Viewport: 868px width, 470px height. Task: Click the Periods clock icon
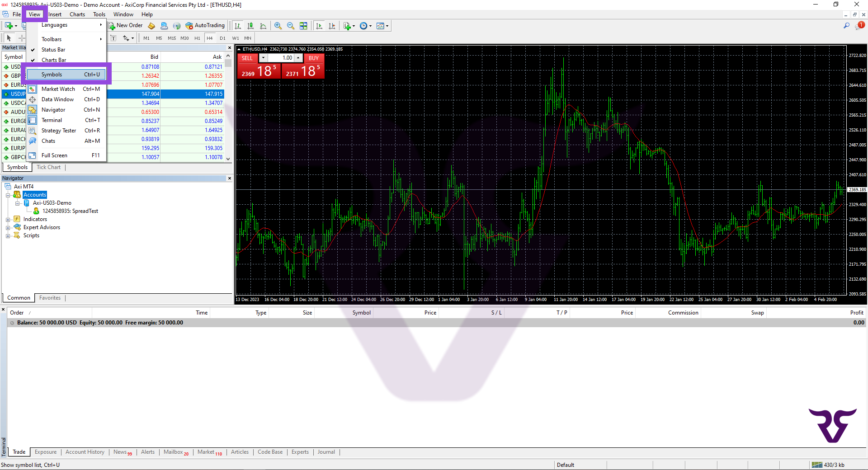click(x=363, y=26)
